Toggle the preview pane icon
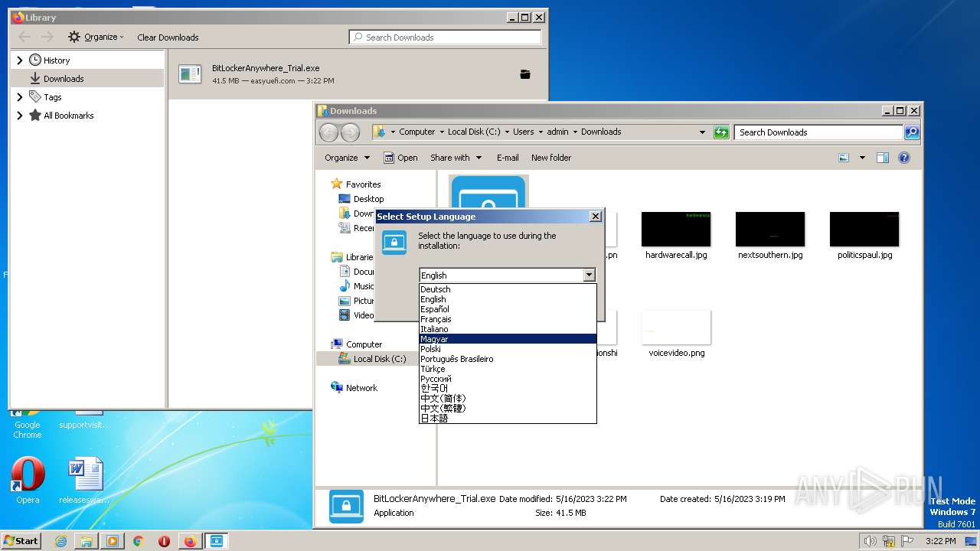Screen dimensions: 980x551 click(883, 158)
